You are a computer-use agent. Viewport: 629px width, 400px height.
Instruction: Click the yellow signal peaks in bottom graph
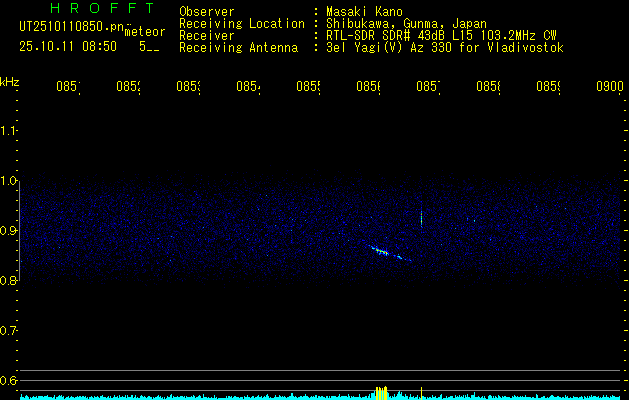(381, 393)
